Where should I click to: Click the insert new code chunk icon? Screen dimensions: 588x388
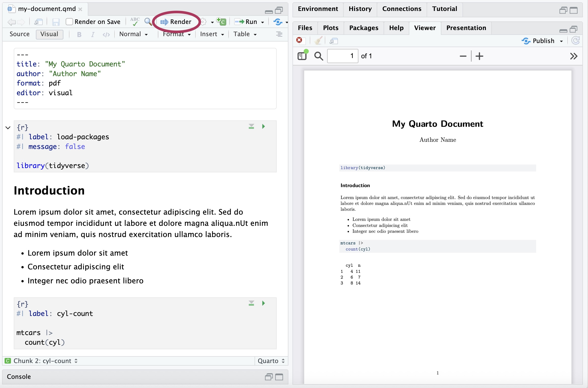221,22
